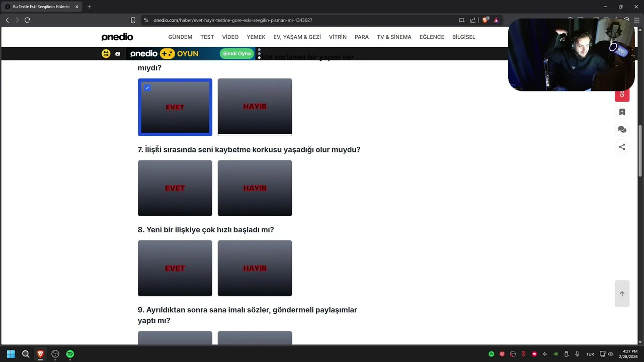This screenshot has width=644, height=362.
Task: Open the picture-in-picture icon in address bar
Action: (461, 20)
